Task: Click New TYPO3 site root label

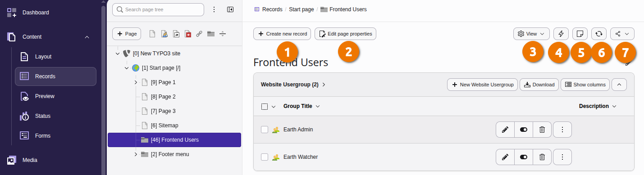Action: click(x=156, y=53)
